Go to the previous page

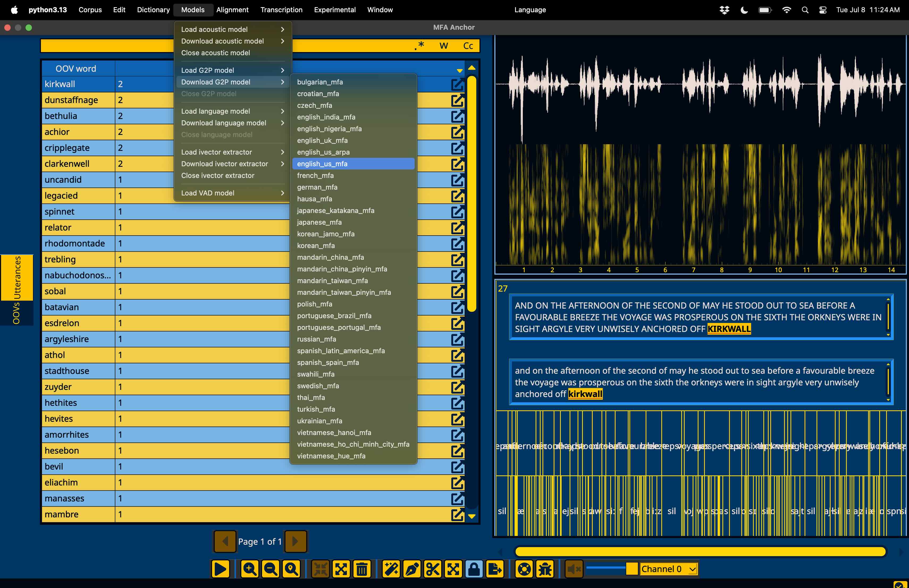click(225, 541)
